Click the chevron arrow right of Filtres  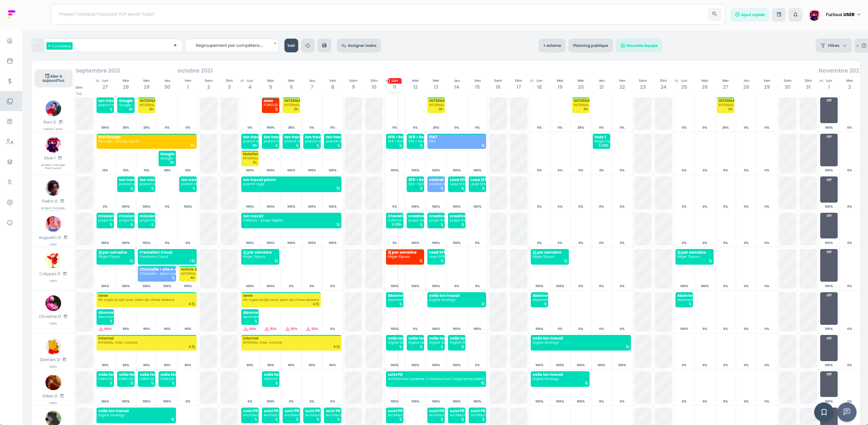(857, 45)
